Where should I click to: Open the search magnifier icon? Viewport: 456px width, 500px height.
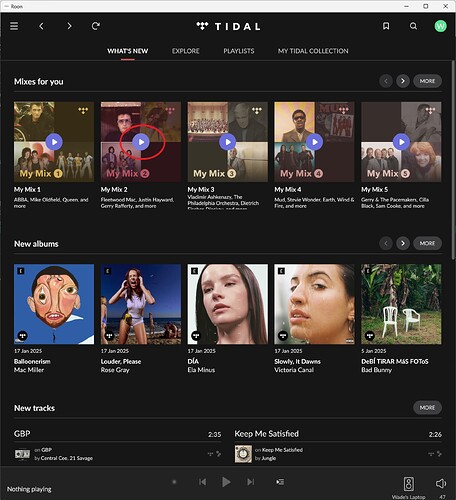tap(413, 26)
